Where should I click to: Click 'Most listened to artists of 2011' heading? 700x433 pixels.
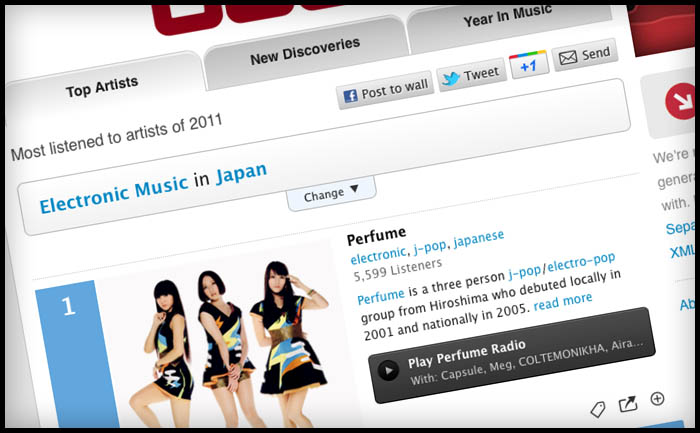click(117, 137)
